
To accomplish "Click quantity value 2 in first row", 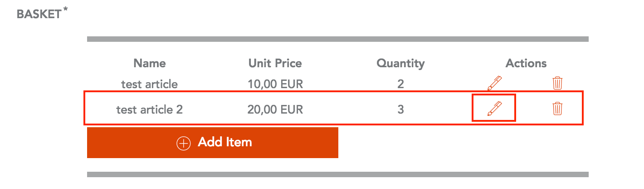I will (400, 84).
